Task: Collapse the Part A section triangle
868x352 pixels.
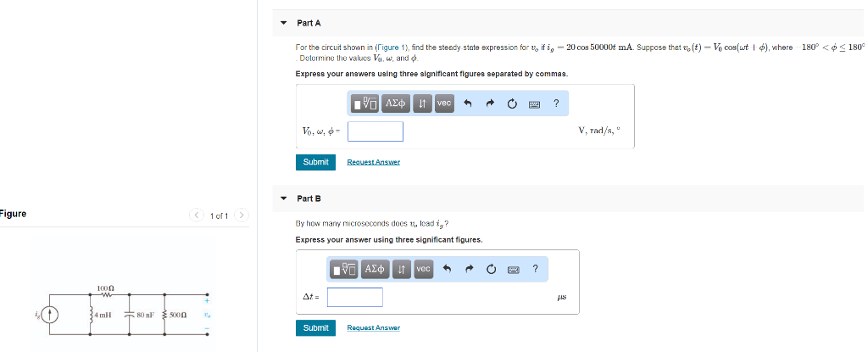Action: (284, 23)
